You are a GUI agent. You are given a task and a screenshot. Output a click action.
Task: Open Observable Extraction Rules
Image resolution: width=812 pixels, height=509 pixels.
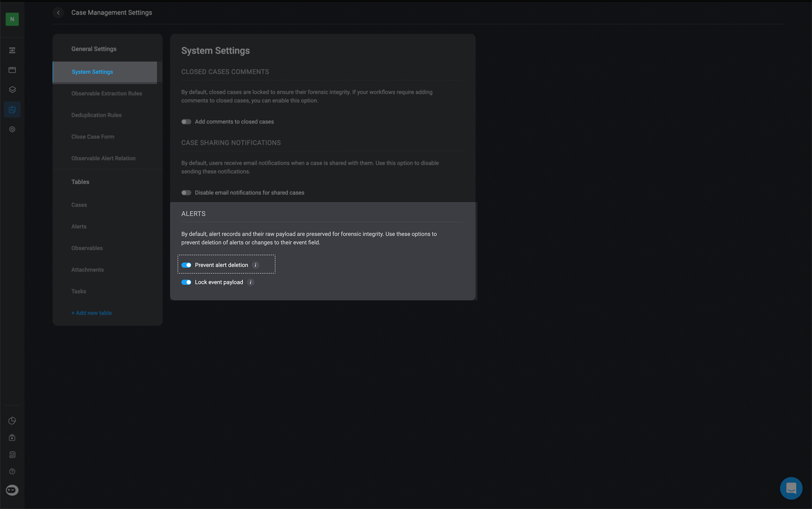click(x=107, y=94)
